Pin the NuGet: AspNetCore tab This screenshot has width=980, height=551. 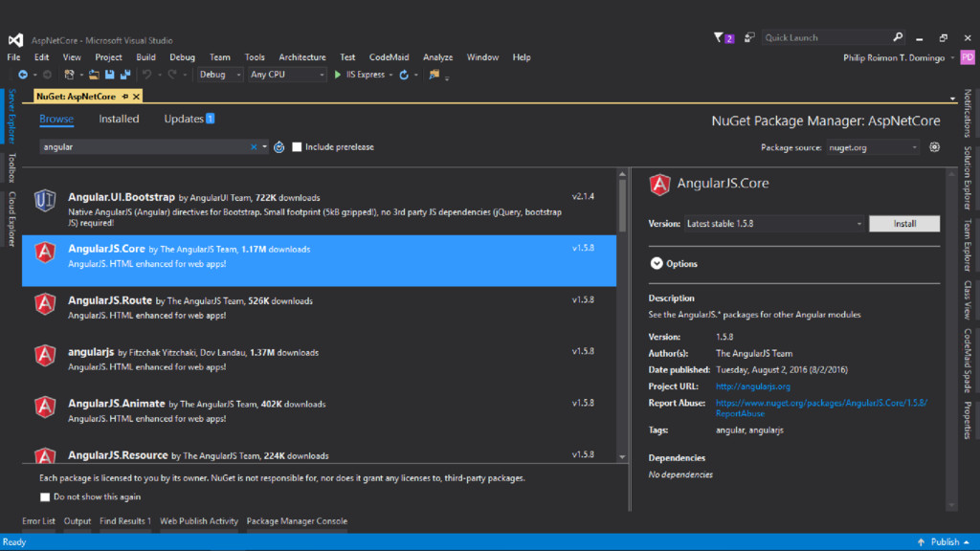(125, 97)
